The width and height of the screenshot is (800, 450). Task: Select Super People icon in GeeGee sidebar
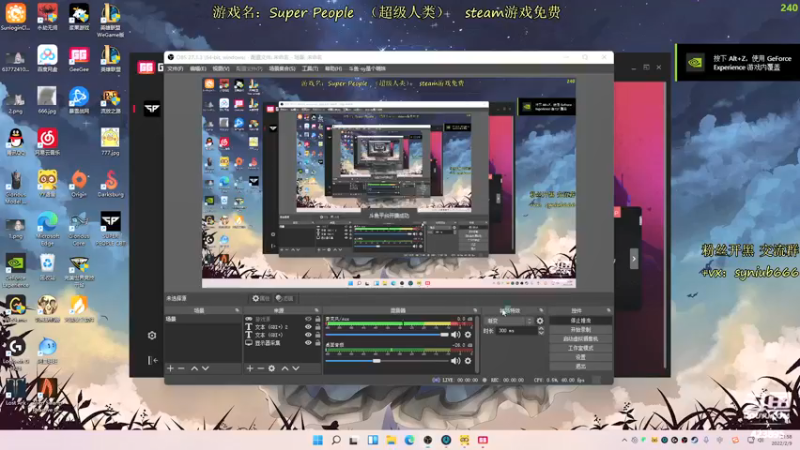(x=152, y=109)
